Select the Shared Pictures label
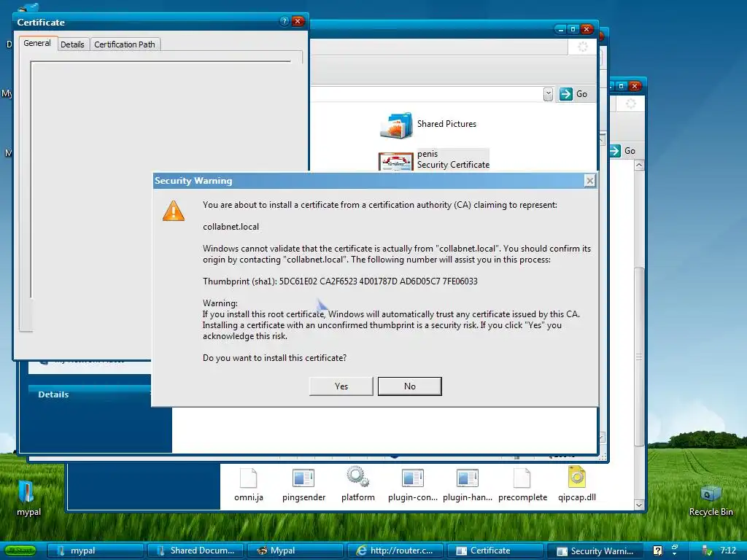Viewport: 747px width, 560px height. point(447,124)
